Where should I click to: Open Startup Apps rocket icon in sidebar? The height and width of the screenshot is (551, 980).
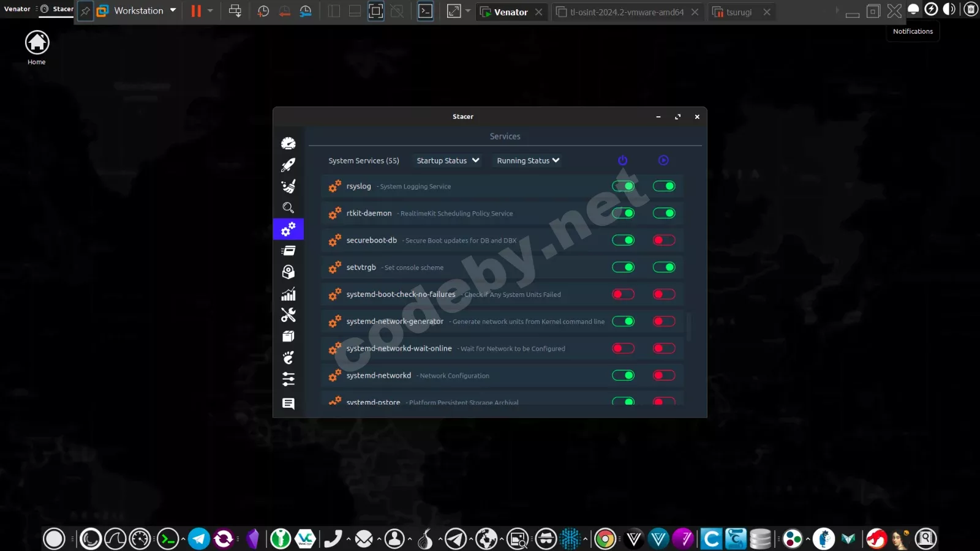click(x=288, y=165)
